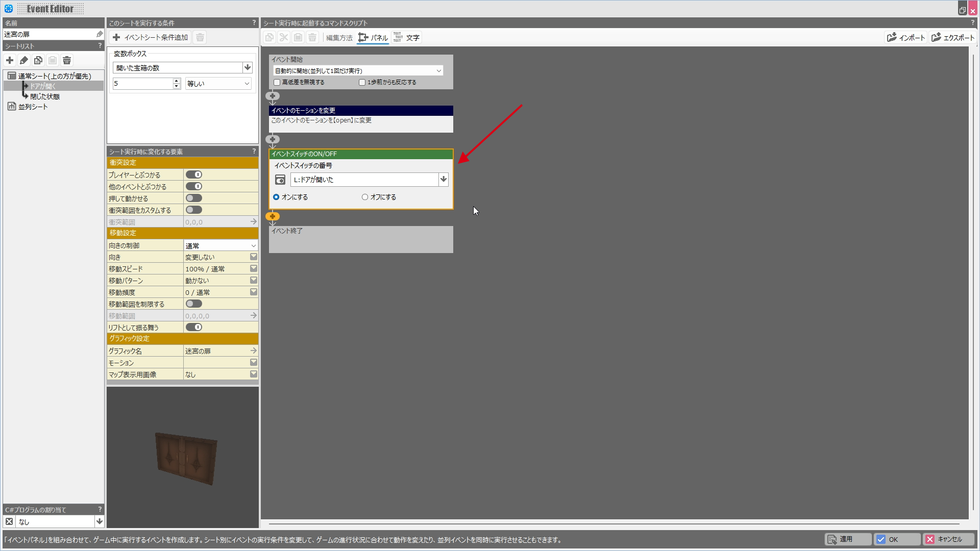Clear C# program assignment with X icon
The width and height of the screenshot is (980, 551).
coord(9,521)
